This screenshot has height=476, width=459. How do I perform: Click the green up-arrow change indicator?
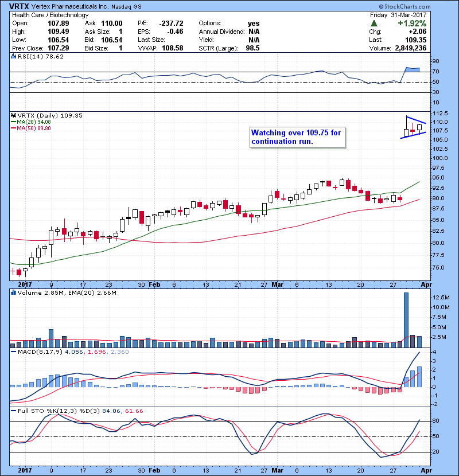[x=374, y=23]
